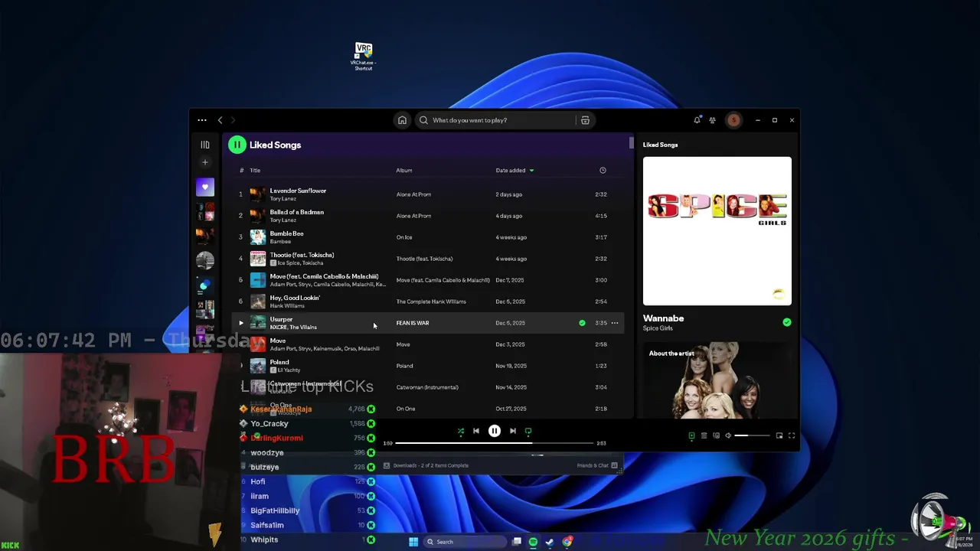
Task: Open Liked Songs heart tile in sidebar
Action: [205, 187]
